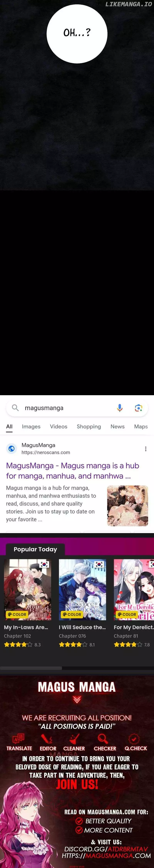The height and width of the screenshot is (868, 154).
Task: Switch to the Videos search tab
Action: tap(59, 427)
